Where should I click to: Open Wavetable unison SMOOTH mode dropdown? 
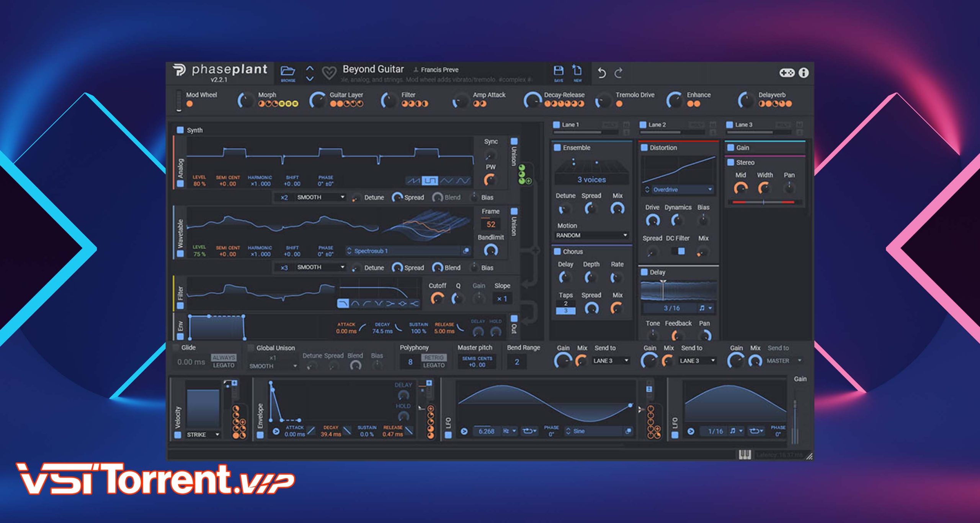[x=321, y=267]
